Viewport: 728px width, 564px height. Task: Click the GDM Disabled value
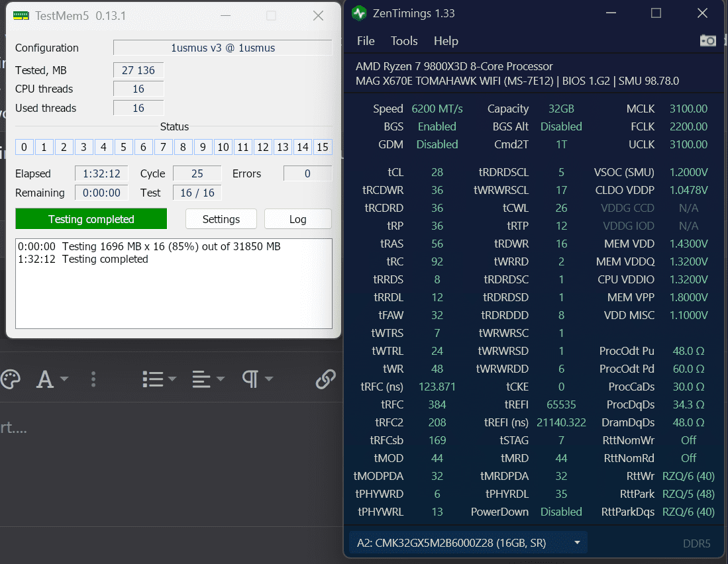tap(437, 144)
